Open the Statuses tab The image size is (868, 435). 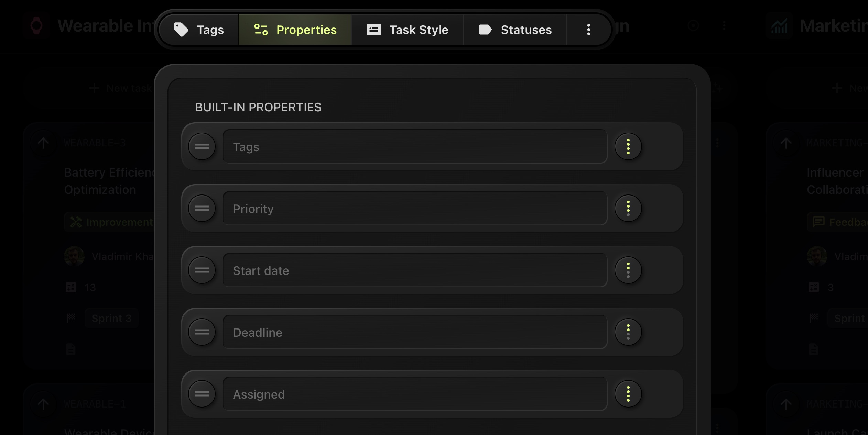click(x=515, y=30)
